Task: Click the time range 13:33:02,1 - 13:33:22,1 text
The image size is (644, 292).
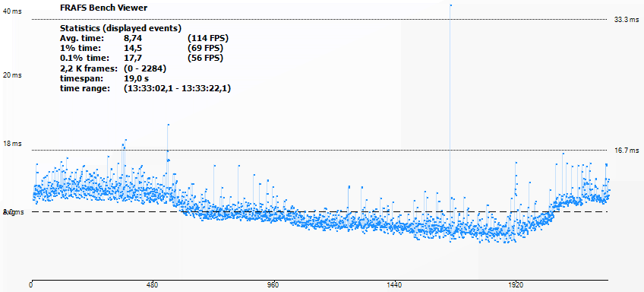Action: click(x=177, y=87)
